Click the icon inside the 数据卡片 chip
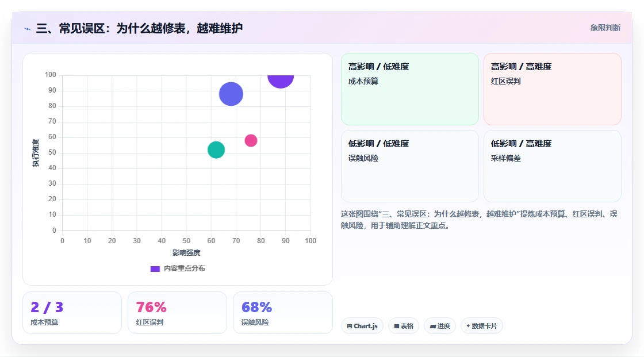 pos(468,326)
